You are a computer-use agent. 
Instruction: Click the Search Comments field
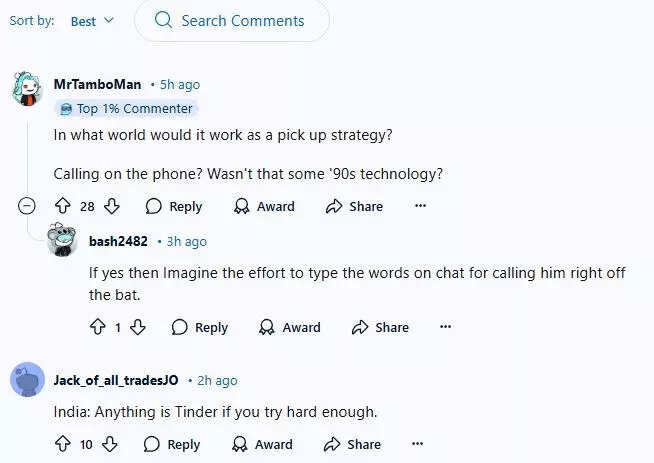[x=242, y=21]
